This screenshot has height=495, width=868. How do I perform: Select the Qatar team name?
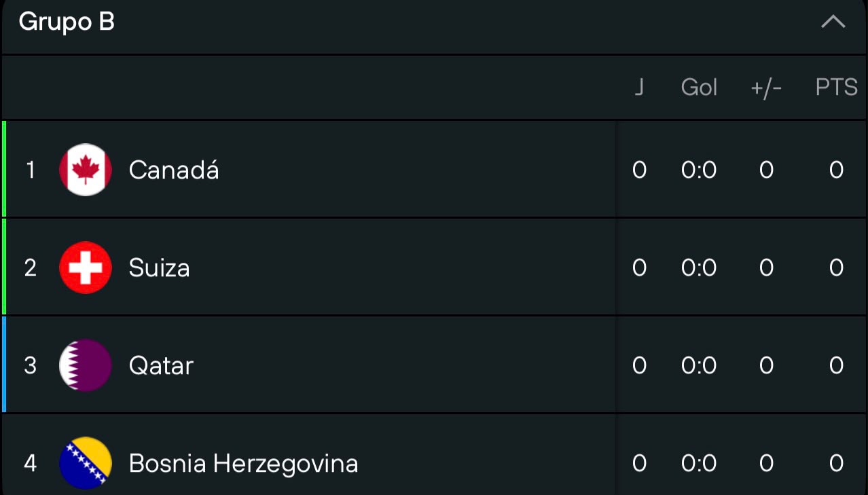[x=162, y=366]
